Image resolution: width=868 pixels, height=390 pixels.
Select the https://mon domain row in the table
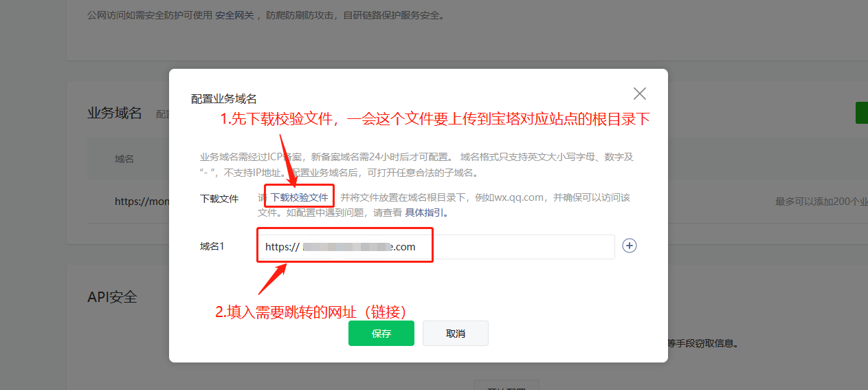(x=142, y=202)
